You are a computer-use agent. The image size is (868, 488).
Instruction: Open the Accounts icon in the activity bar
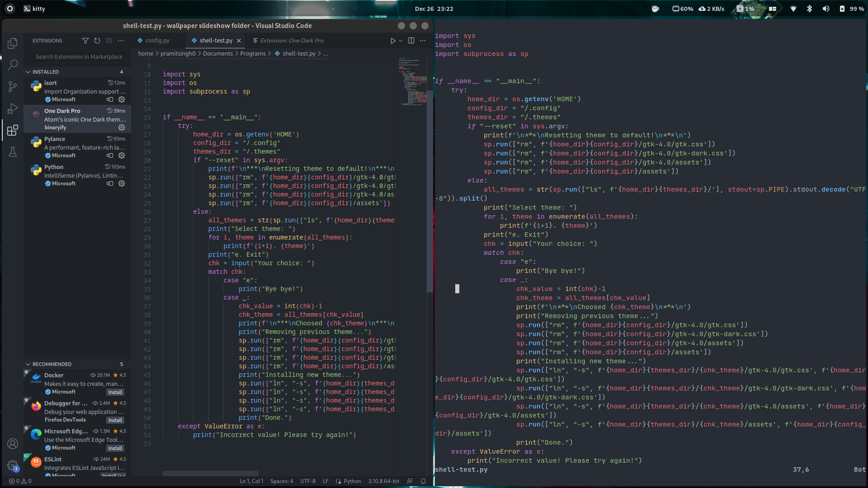[12, 444]
